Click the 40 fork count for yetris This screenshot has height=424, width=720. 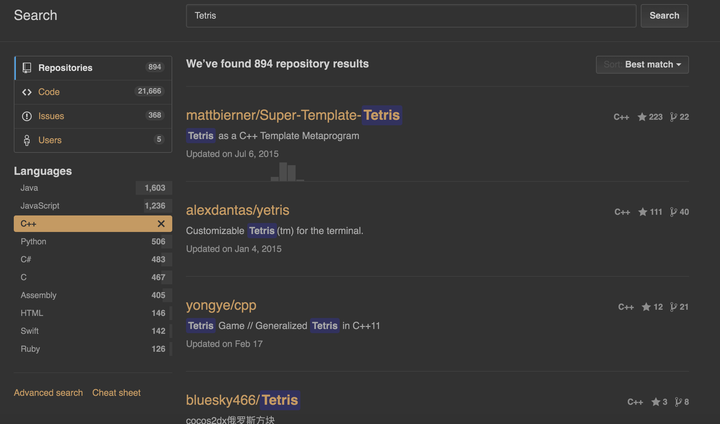pos(684,212)
